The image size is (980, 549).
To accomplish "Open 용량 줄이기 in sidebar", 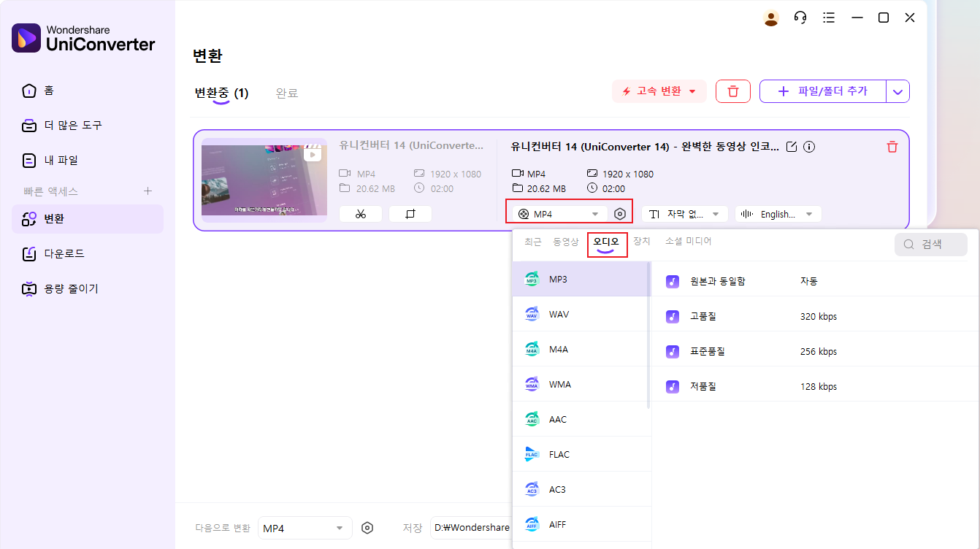I will click(x=88, y=288).
